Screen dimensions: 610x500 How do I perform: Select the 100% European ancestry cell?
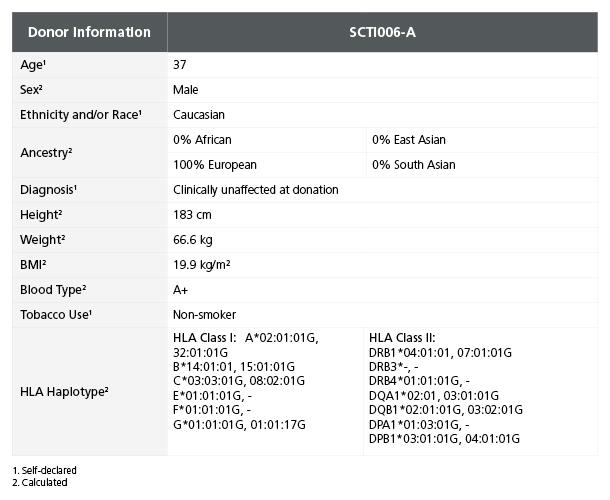pos(215,165)
